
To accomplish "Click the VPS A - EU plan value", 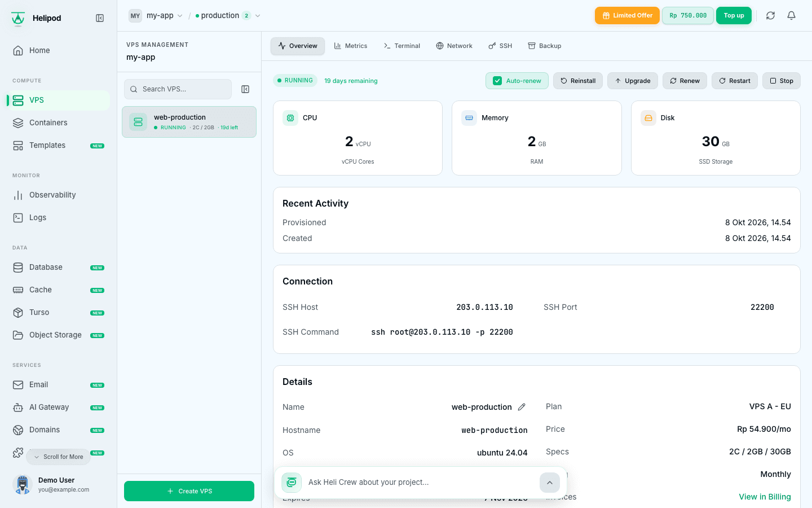I will pyautogui.click(x=770, y=406).
